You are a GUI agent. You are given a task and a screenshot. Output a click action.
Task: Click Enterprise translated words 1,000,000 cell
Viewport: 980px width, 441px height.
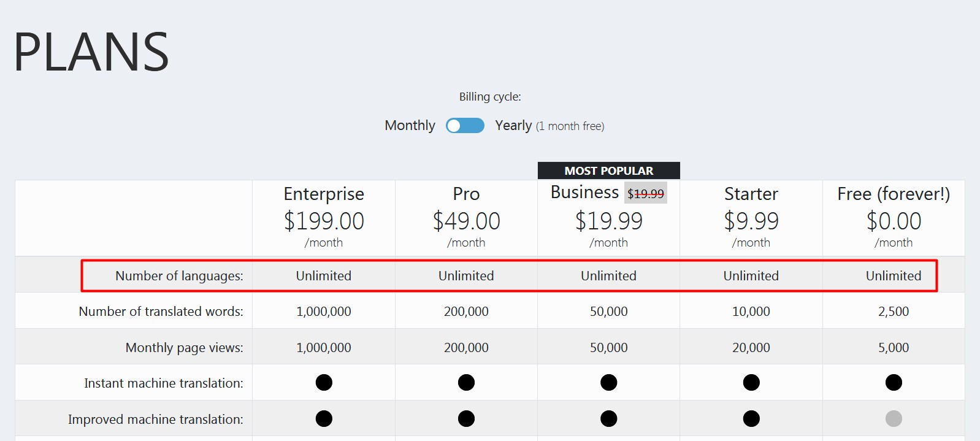point(324,312)
